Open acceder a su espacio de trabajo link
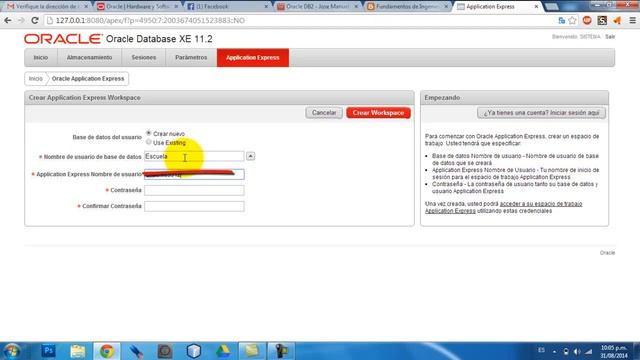Image resolution: width=640 pixels, height=360 pixels. pyautogui.click(x=504, y=207)
